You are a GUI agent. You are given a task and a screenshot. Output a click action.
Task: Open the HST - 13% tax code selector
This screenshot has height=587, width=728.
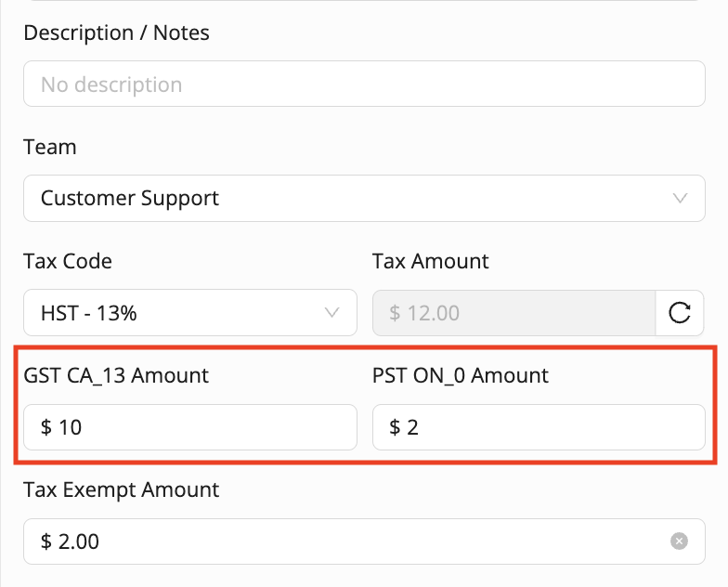[176, 313]
